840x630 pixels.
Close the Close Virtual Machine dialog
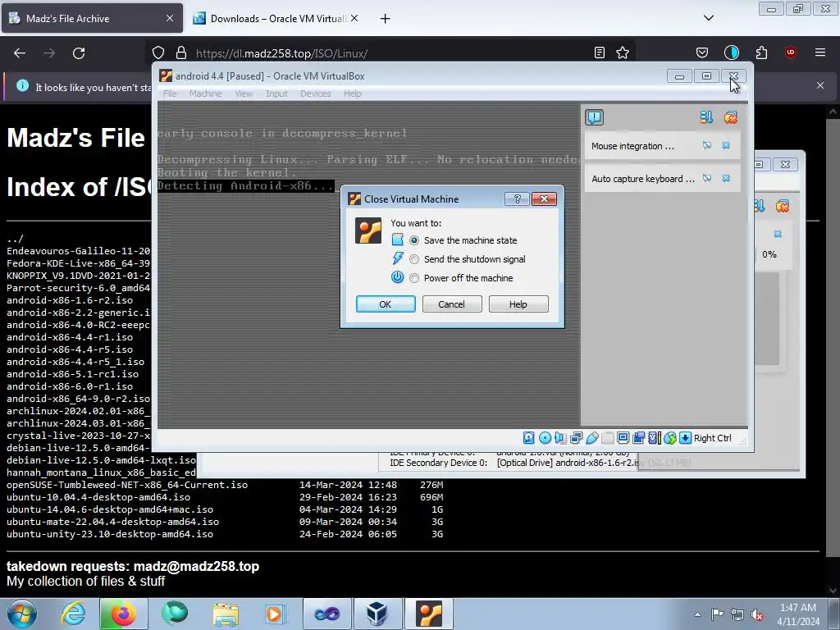tap(545, 199)
